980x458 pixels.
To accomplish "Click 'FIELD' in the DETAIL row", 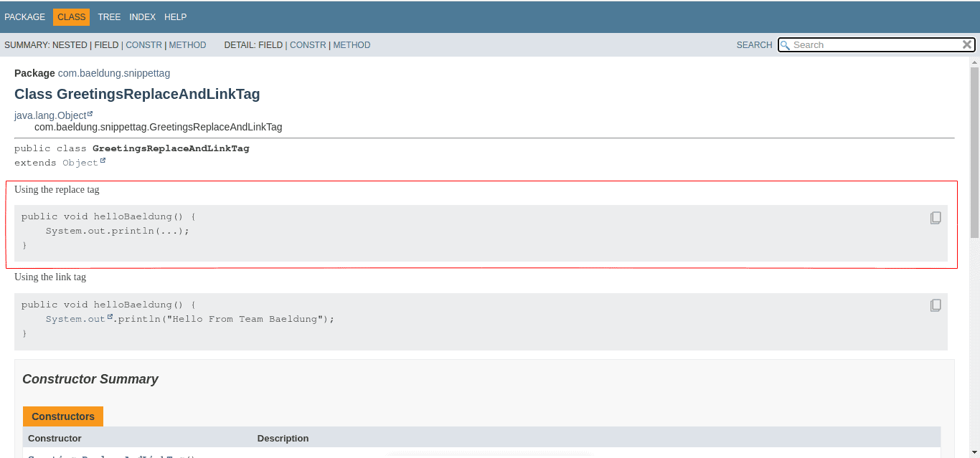I will coord(270,45).
